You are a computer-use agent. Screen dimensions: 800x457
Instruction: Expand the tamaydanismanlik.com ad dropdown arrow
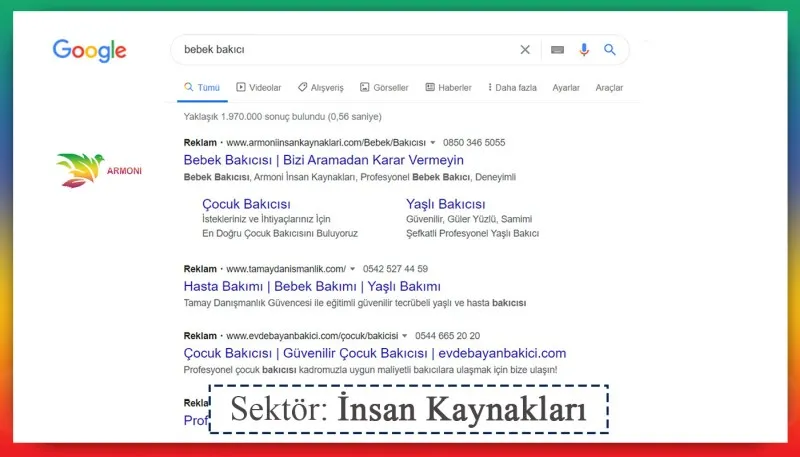tap(352, 269)
